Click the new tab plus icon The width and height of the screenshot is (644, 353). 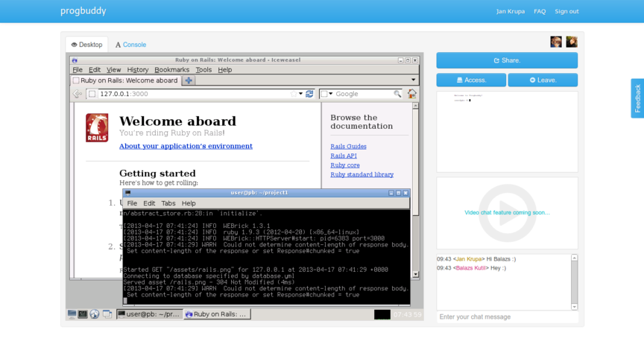coord(189,80)
